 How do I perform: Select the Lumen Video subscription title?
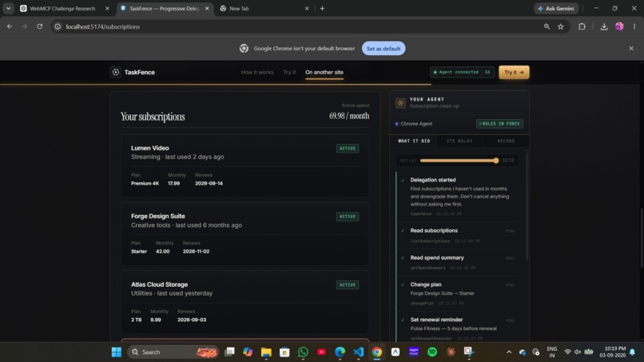150,148
